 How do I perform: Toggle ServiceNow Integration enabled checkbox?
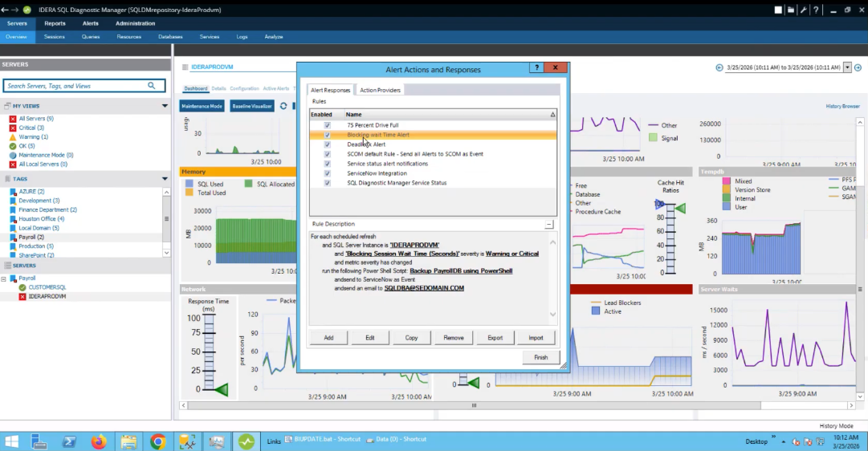tap(327, 173)
